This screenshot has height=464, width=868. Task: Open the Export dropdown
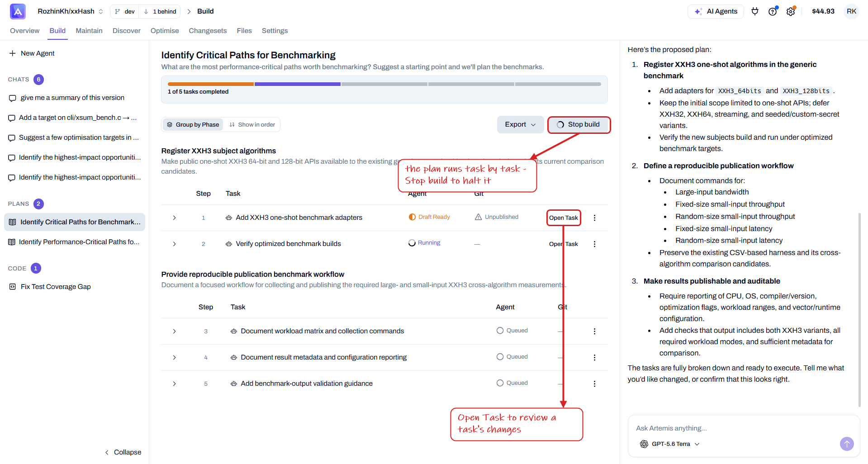tap(520, 125)
